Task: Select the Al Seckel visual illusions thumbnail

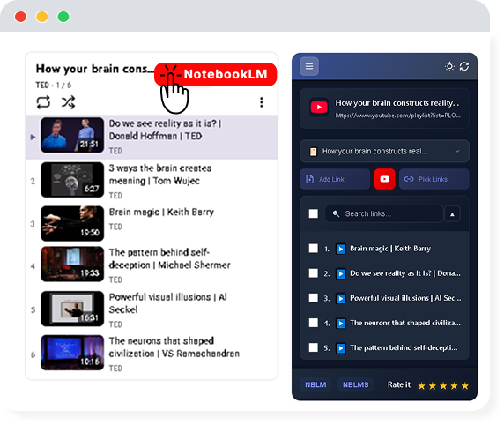Action: coord(72,309)
